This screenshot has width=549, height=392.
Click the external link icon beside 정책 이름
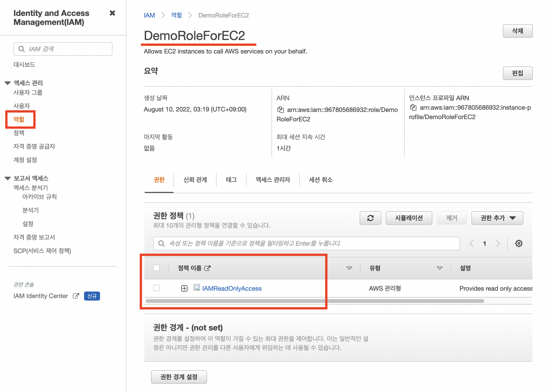[x=208, y=268]
